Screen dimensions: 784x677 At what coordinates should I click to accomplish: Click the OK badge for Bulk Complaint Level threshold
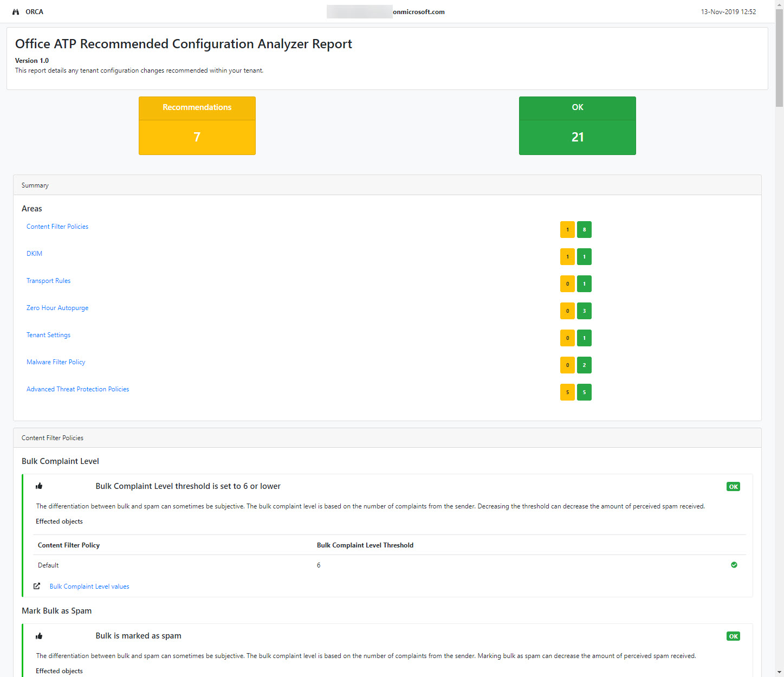point(733,487)
